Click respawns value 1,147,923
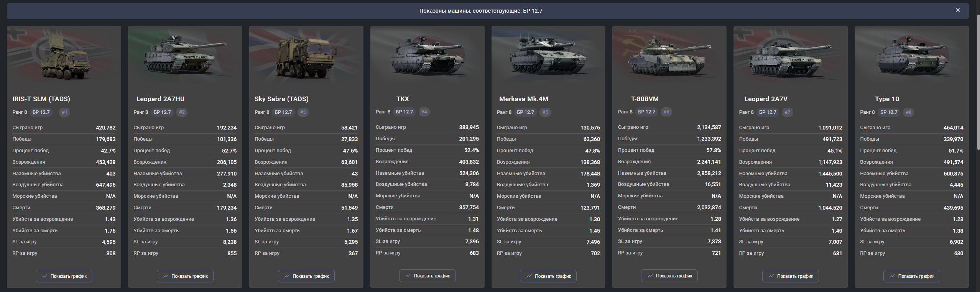Viewport: 980px width, 292px height. pos(830,162)
